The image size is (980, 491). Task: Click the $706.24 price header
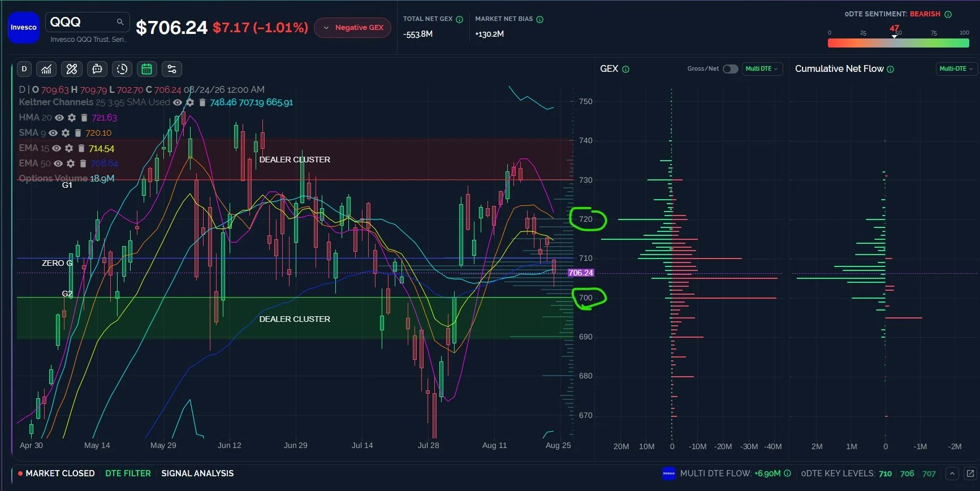[x=172, y=27]
